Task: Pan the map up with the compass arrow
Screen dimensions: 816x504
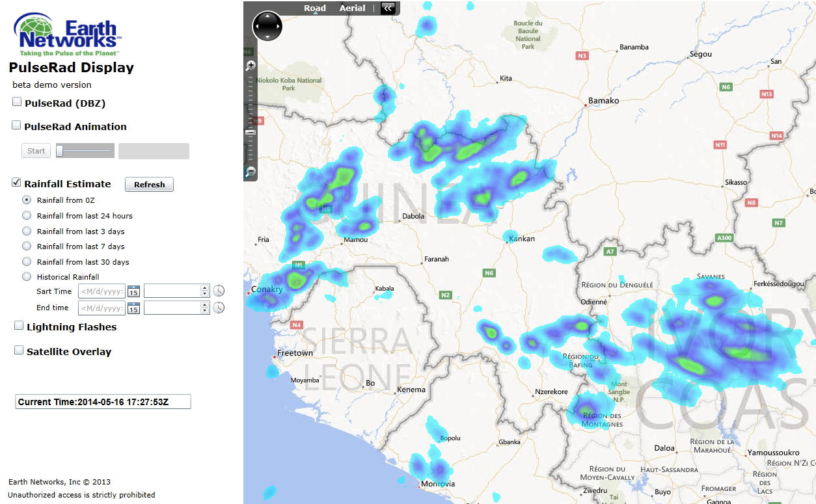Action: click(267, 16)
